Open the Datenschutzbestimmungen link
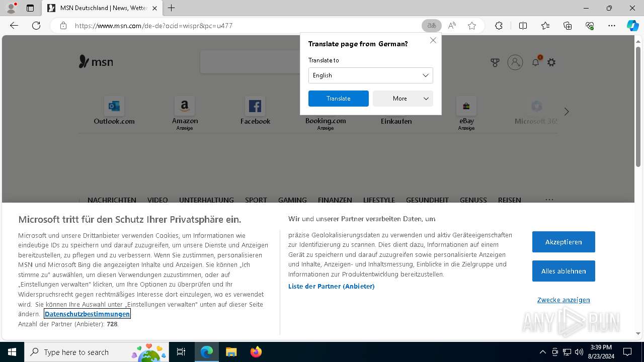 (x=88, y=314)
